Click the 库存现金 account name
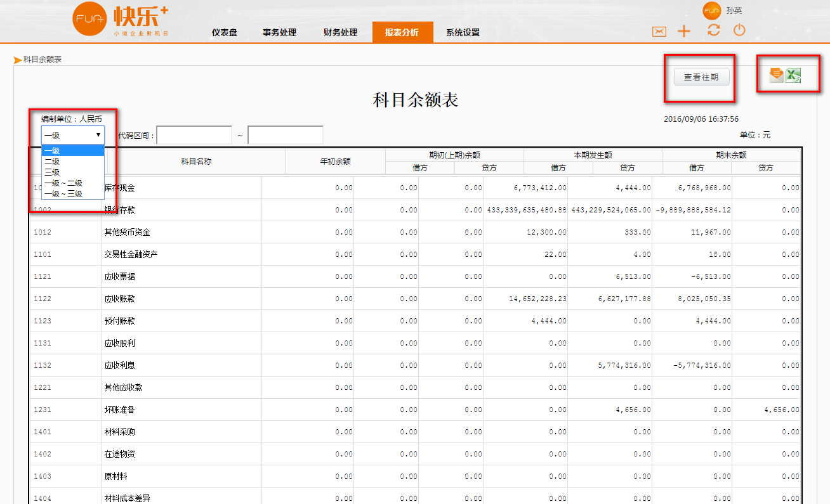 pyautogui.click(x=120, y=188)
